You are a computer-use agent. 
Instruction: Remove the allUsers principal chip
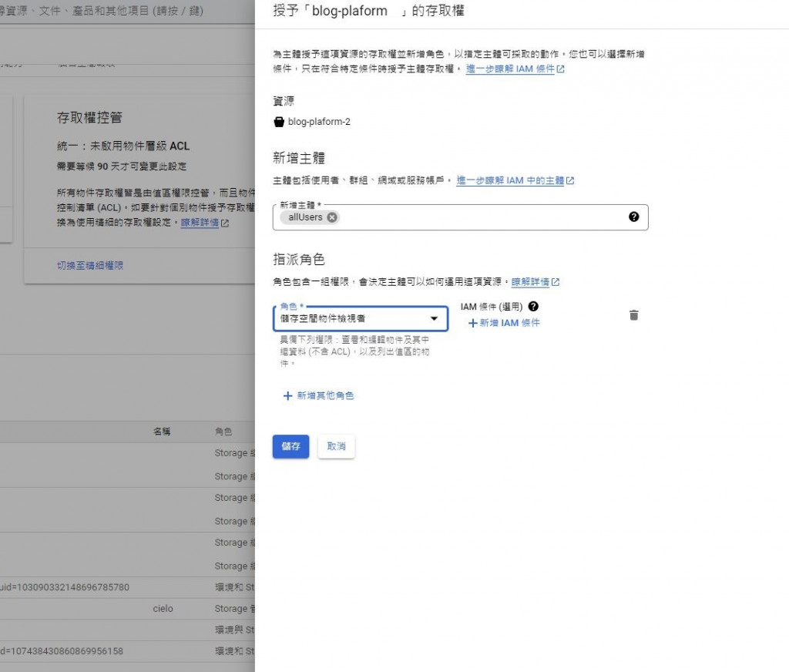pos(331,217)
